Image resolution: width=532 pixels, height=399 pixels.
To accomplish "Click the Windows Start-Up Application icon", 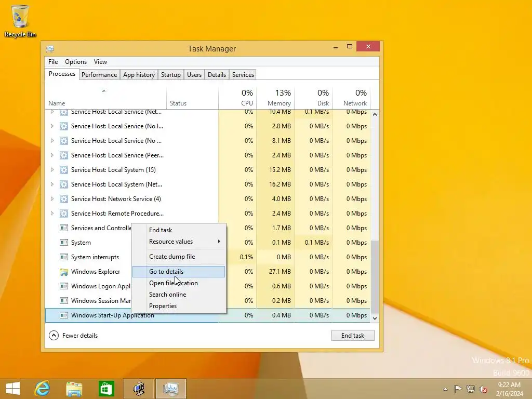I will pyautogui.click(x=64, y=315).
